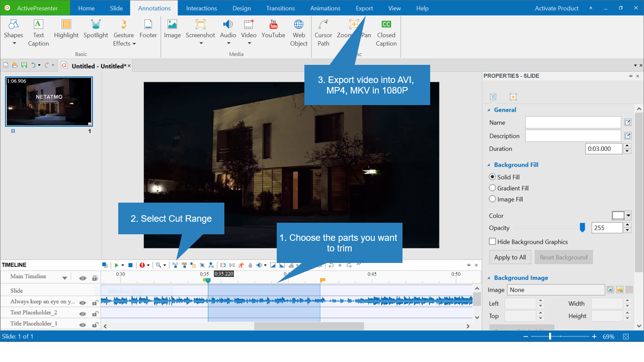Select the Spotlight annotation tool
The height and width of the screenshot is (362, 644).
pyautogui.click(x=96, y=30)
